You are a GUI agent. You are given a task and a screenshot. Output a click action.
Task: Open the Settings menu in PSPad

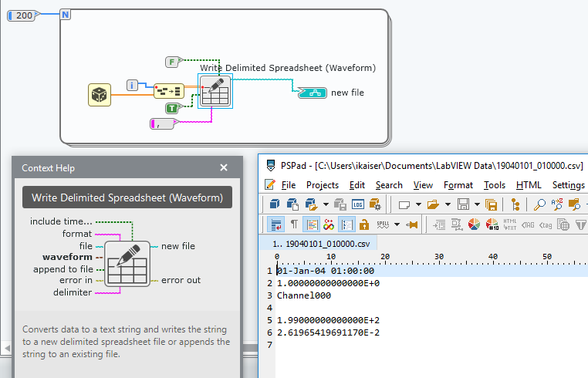pyautogui.click(x=568, y=185)
